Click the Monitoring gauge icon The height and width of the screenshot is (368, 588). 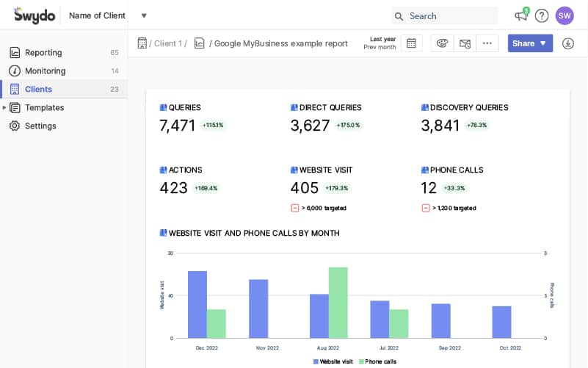pos(15,71)
